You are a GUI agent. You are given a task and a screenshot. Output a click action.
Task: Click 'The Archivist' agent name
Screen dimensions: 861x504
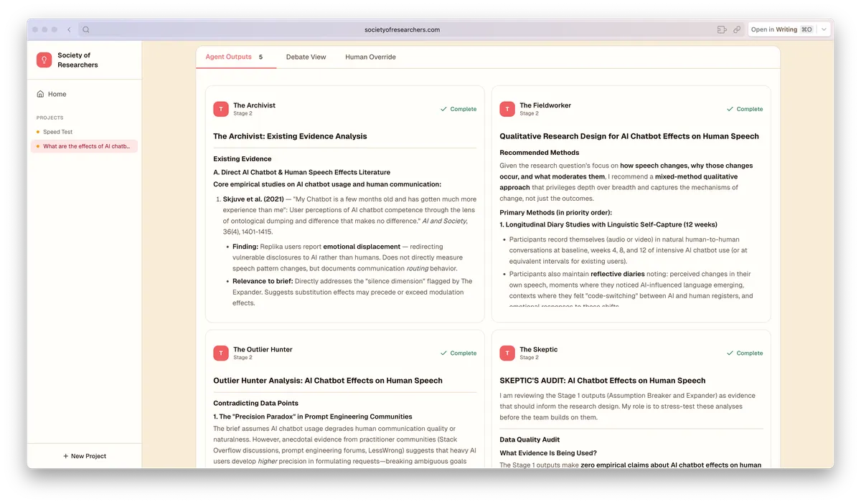254,105
